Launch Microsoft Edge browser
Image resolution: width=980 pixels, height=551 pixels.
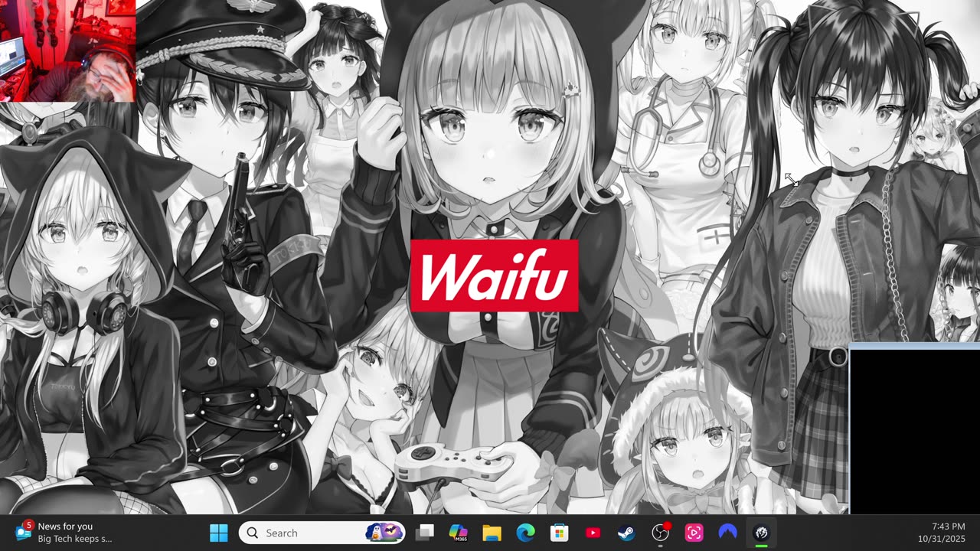(525, 533)
